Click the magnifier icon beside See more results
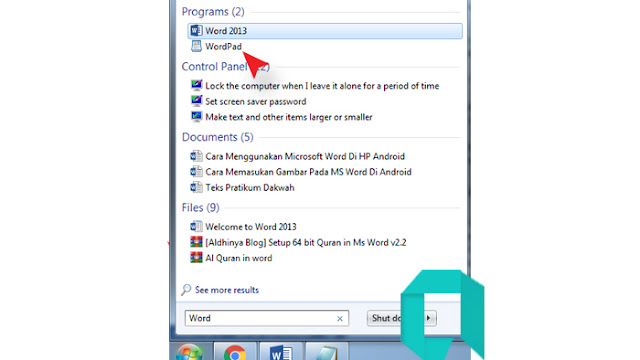Viewport: 640px width, 360px height. pyautogui.click(x=186, y=290)
